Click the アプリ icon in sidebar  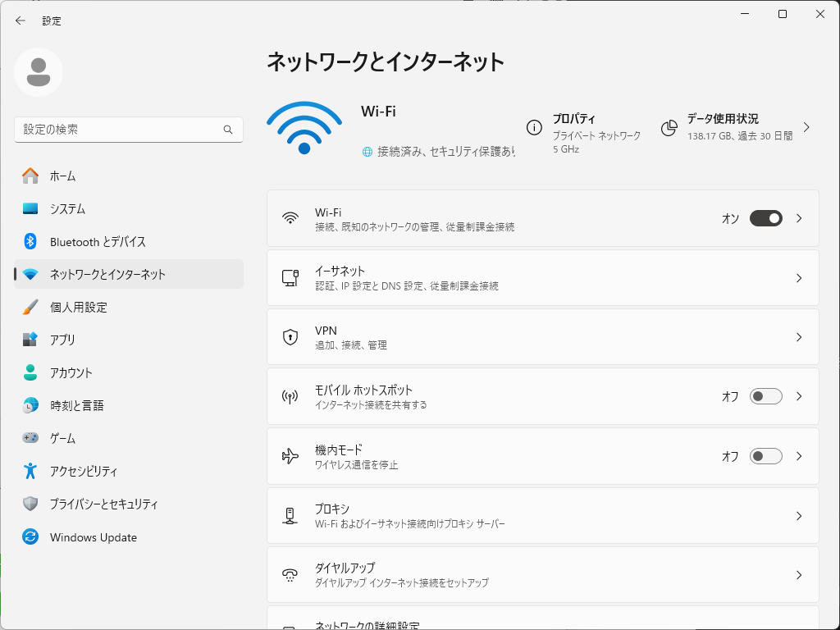point(30,340)
